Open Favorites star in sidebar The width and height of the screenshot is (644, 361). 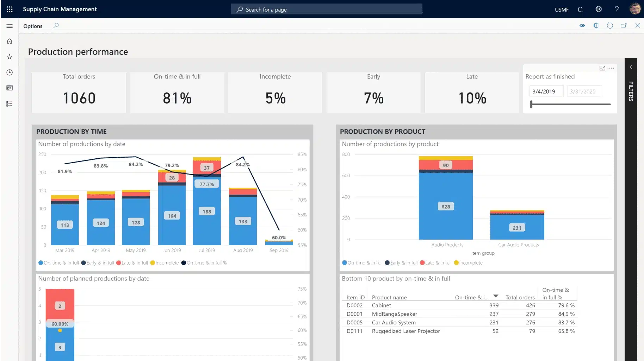10,57
